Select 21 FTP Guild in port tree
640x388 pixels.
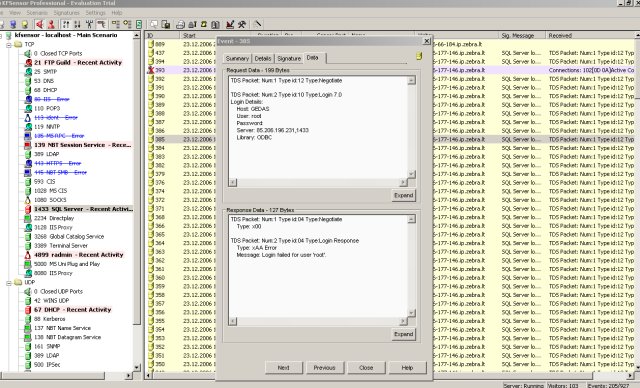tap(78, 63)
